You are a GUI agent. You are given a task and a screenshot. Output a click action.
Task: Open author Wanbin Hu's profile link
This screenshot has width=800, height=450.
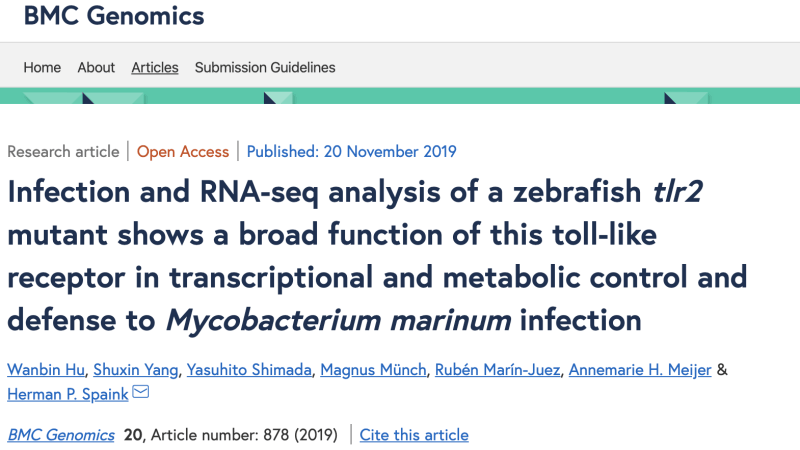(46, 369)
